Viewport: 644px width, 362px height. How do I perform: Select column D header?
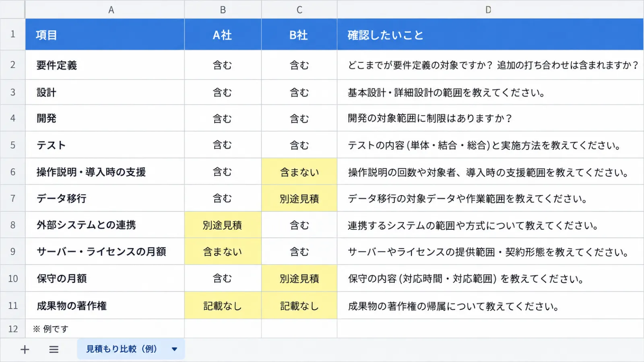490,10
